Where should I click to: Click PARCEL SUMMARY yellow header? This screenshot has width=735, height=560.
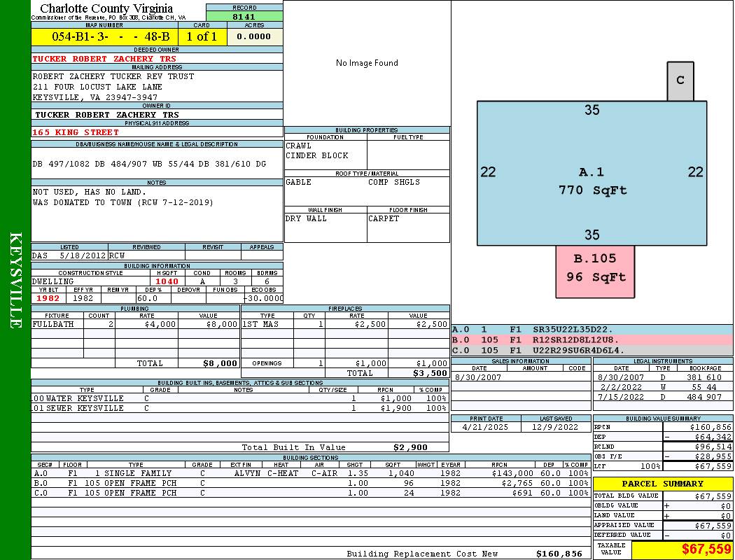(663, 484)
